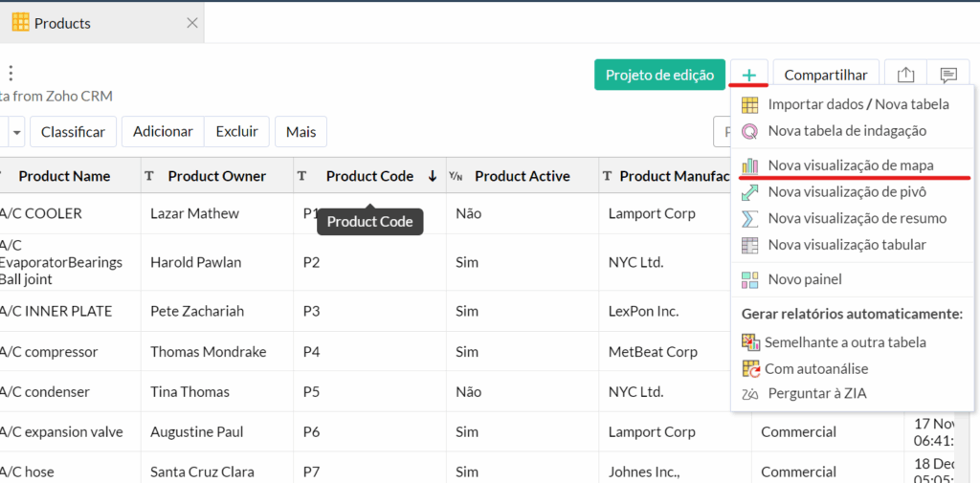Select the A/C expansion valve cell

coord(70,431)
